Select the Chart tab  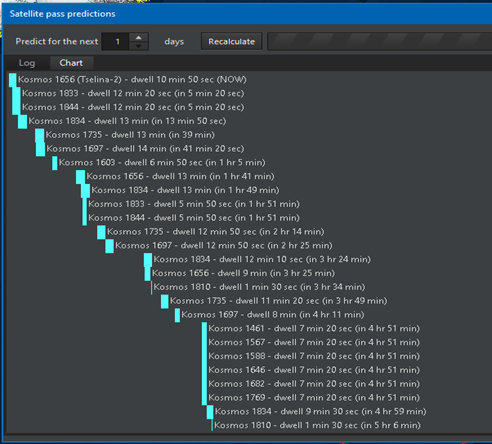[71, 63]
